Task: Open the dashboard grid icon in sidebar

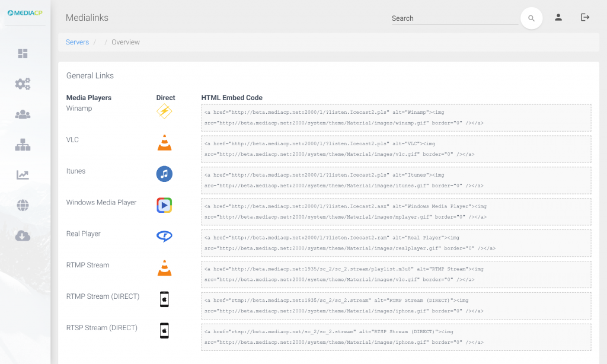Action: coord(23,54)
